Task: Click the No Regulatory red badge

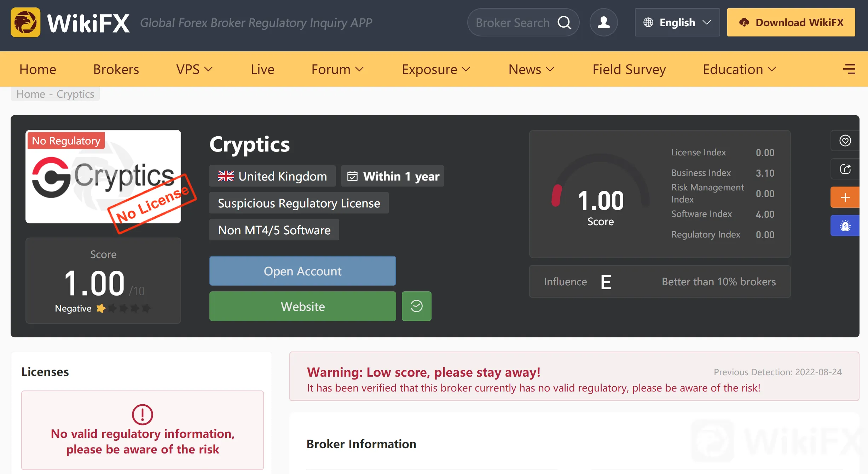Action: tap(66, 141)
